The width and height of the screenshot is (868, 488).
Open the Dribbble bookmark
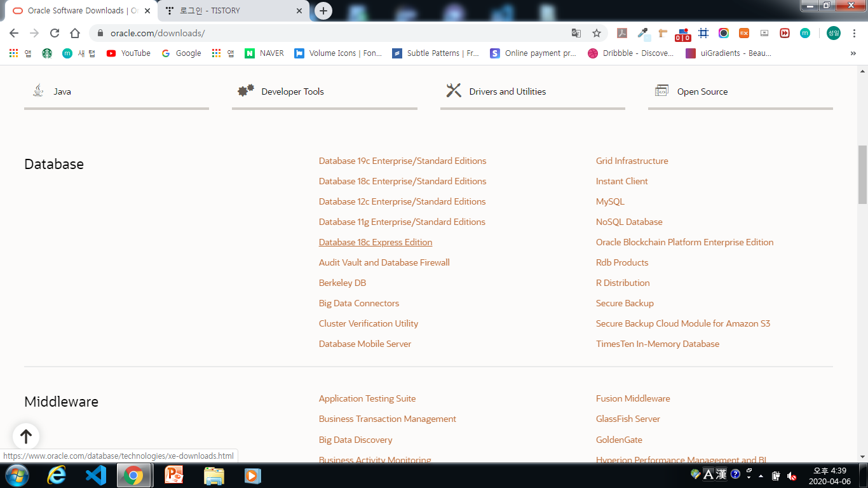[x=631, y=53]
